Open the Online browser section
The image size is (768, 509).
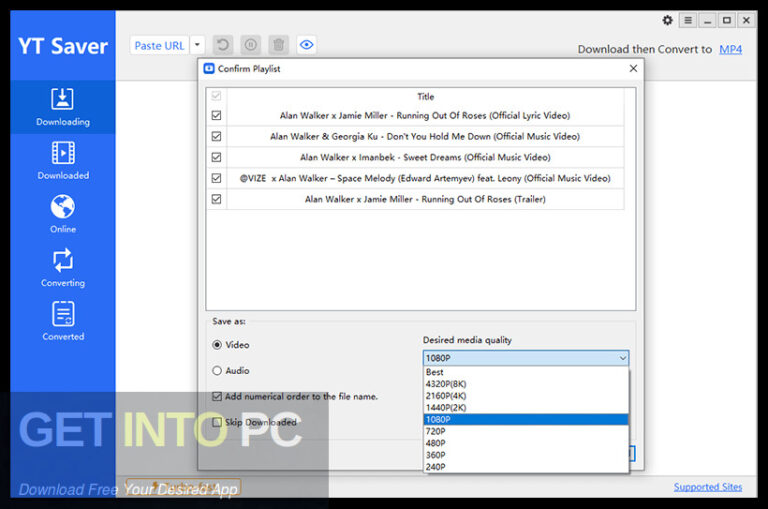coord(63,214)
